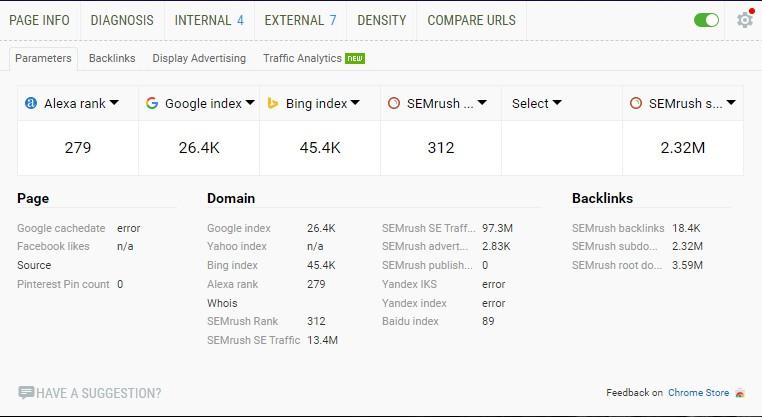
Task: Select the Backlinks sub-tab
Action: 112,58
